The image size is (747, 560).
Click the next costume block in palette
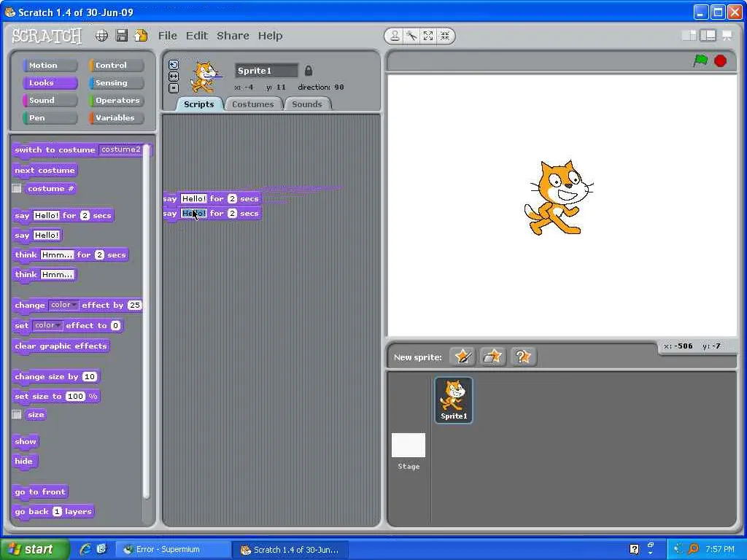pos(44,171)
